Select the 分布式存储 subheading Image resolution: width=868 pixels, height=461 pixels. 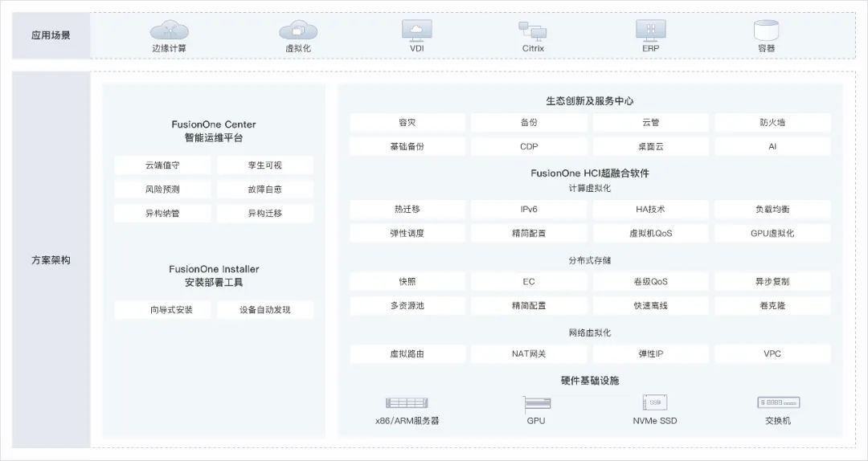[590, 260]
